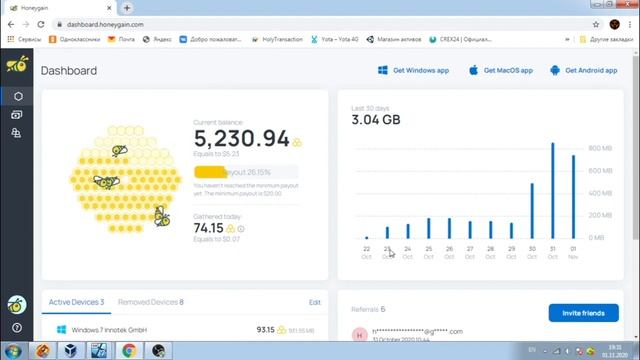Click Edit in the devices panel
This screenshot has width=640, height=360.
tap(315, 302)
